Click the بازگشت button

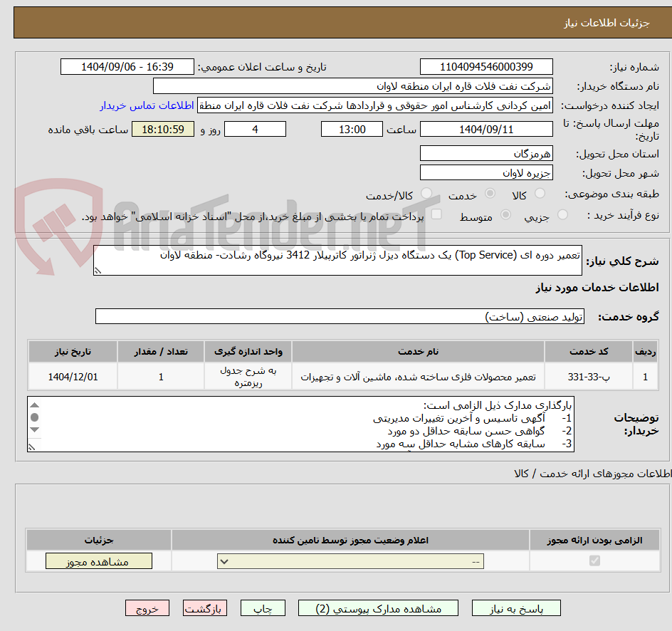(x=205, y=608)
